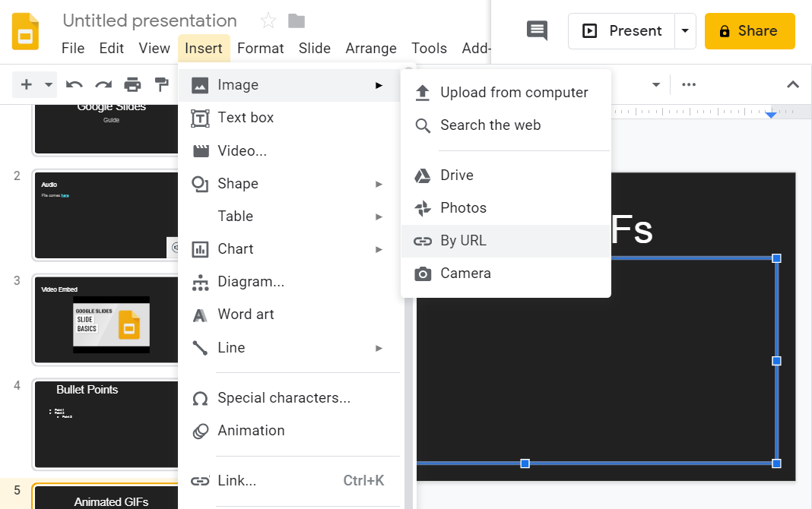Viewport: 812px width, 509px height.
Task: Select the Video Embed slide thumbnail
Action: point(111,320)
